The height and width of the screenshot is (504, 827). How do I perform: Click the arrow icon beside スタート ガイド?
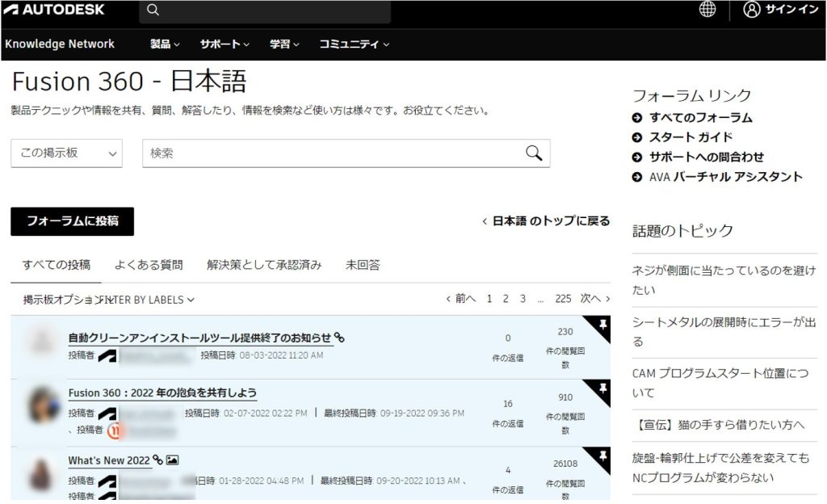637,137
